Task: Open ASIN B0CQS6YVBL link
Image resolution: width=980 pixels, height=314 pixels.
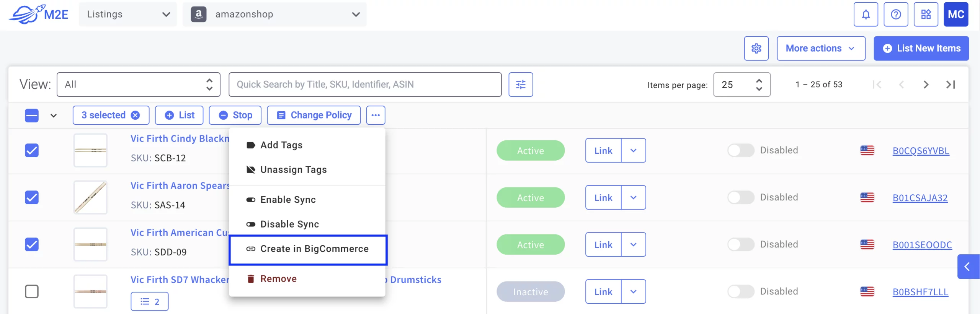Action: coord(921,151)
